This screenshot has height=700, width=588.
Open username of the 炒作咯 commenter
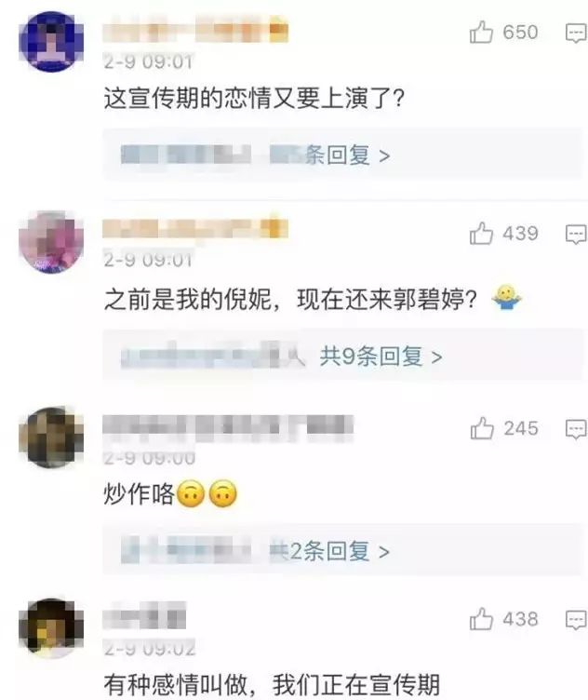(228, 426)
